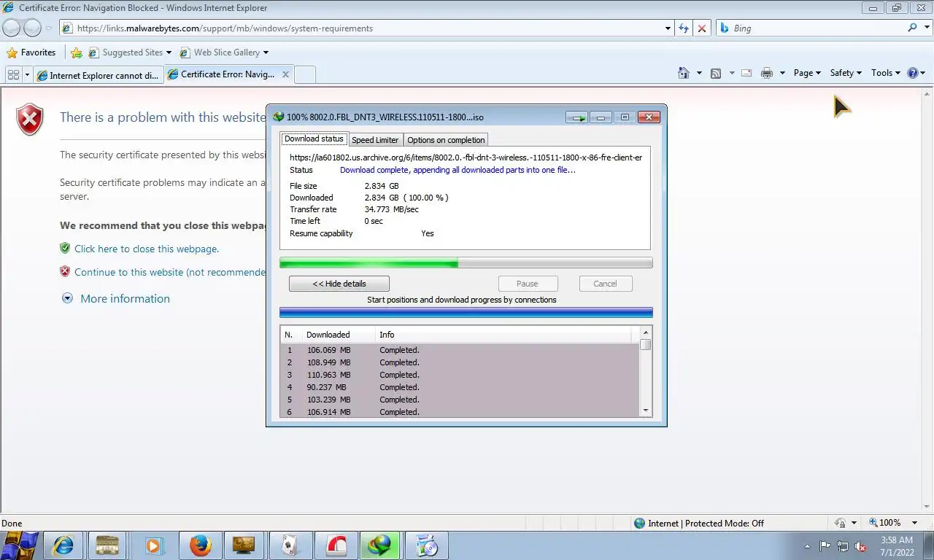Open the Page menu dropdown
The height and width of the screenshot is (560, 934).
click(807, 73)
